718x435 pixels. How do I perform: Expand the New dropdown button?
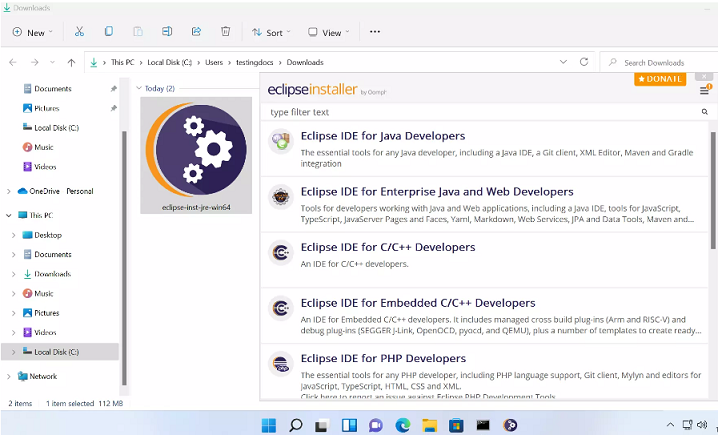32,32
